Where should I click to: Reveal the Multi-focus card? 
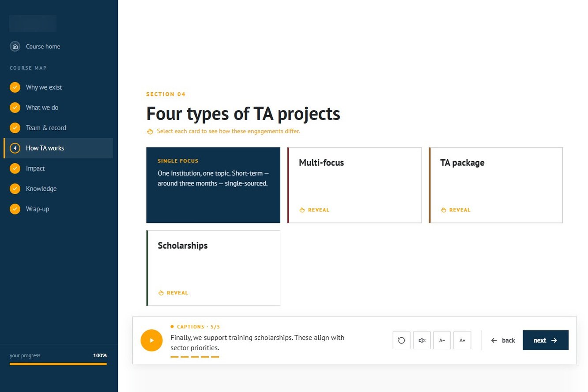[354, 185]
